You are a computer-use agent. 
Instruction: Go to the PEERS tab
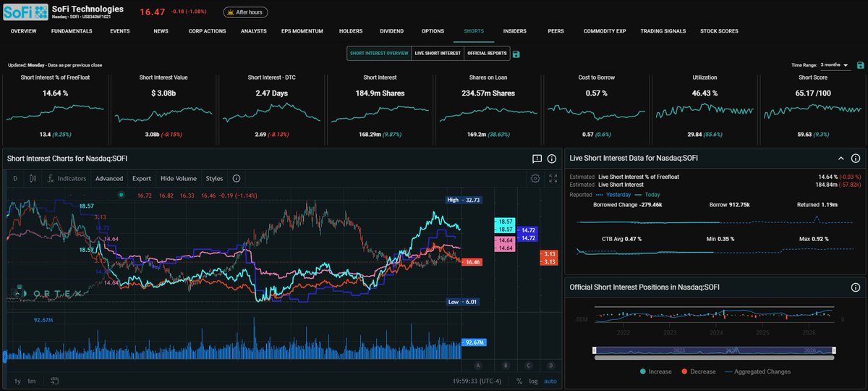(x=556, y=31)
